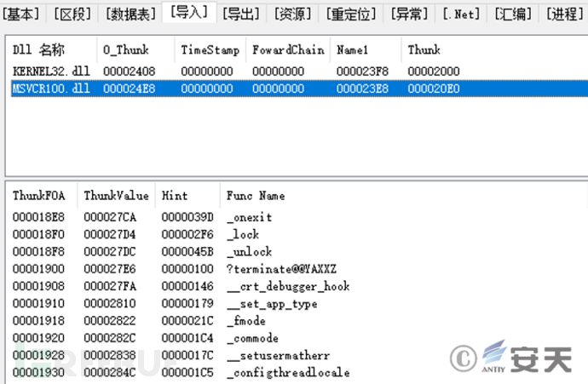Click ThunkValue 00002810
The width and height of the screenshot is (588, 384).
pyautogui.click(x=110, y=303)
